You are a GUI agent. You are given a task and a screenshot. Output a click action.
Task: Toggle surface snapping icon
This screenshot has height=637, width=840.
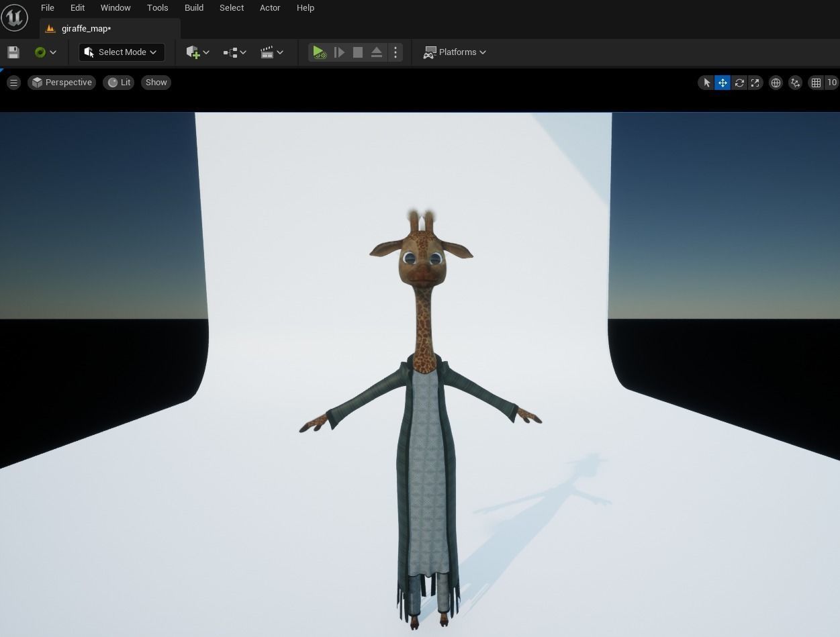(795, 83)
